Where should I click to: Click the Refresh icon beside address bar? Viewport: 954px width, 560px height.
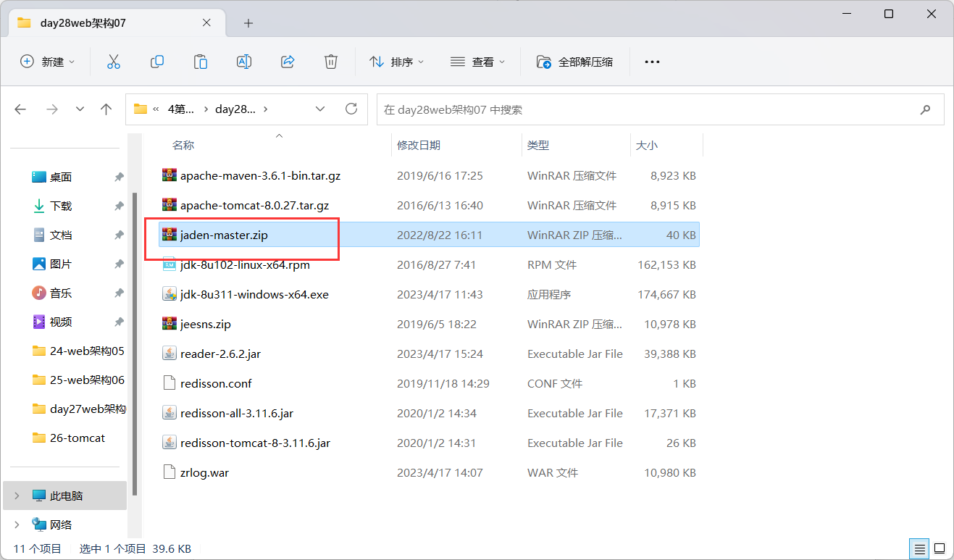351,109
